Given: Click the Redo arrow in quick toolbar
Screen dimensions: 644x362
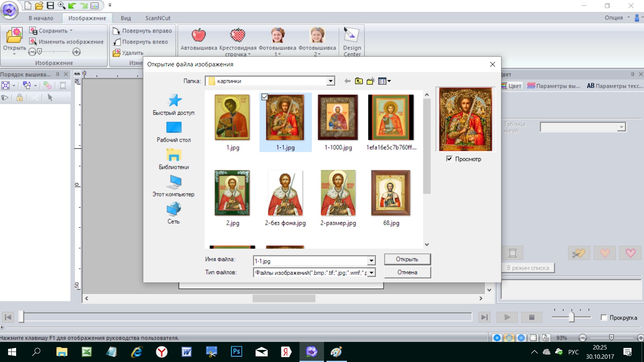Looking at the screenshot, I should point(84,6).
